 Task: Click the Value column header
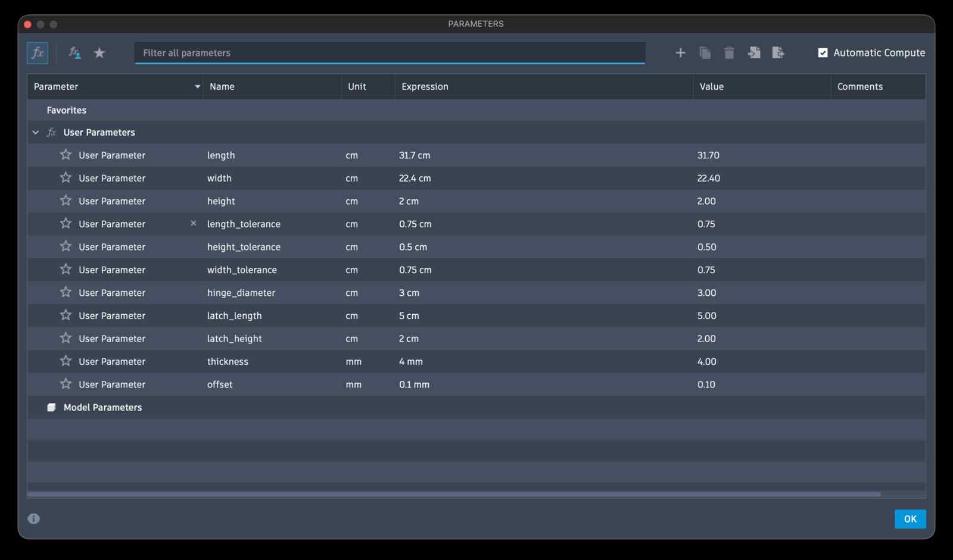762,87
